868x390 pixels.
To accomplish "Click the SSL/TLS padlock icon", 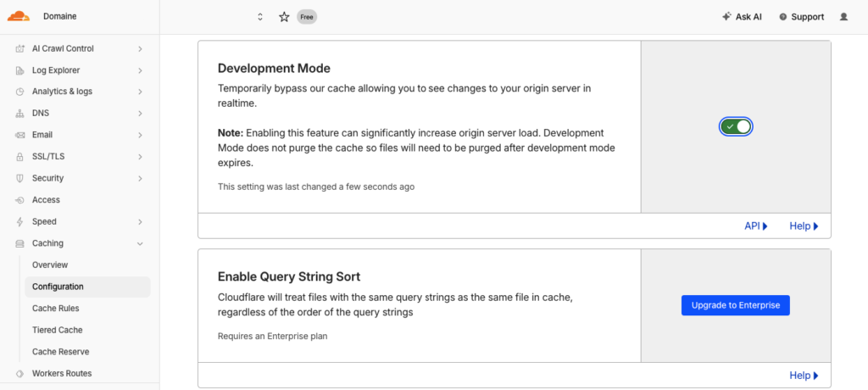I will [x=20, y=157].
